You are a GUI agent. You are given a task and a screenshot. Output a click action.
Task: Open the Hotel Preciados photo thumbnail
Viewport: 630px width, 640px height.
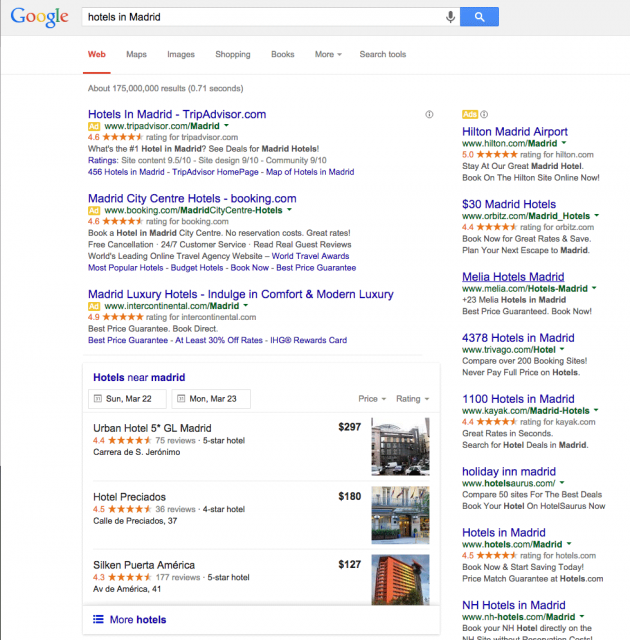pyautogui.click(x=400, y=512)
